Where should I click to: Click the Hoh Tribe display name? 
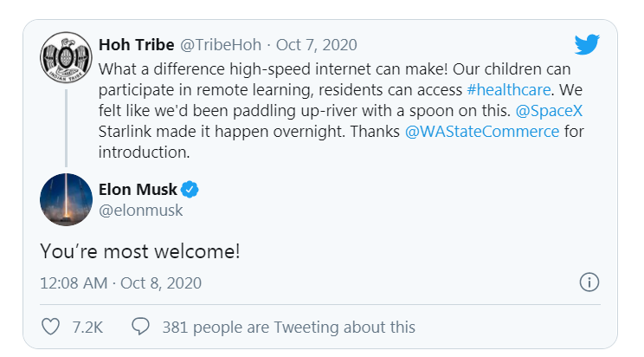137,44
